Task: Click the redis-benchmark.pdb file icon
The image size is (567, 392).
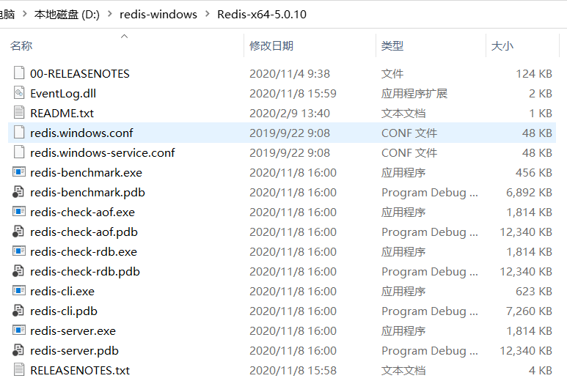Action: 18,192
